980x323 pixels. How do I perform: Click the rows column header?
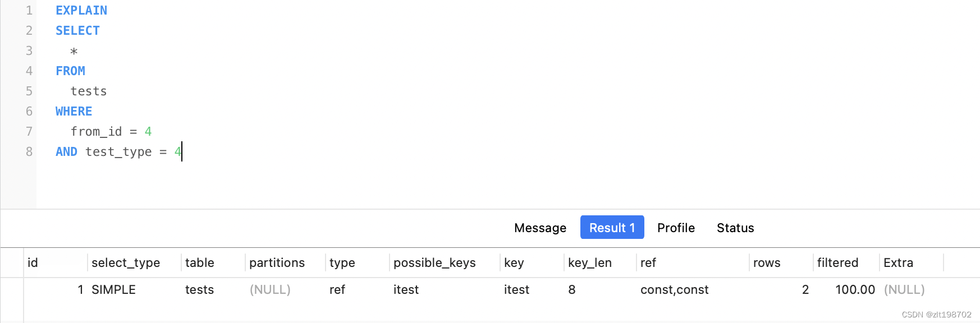pyautogui.click(x=767, y=262)
